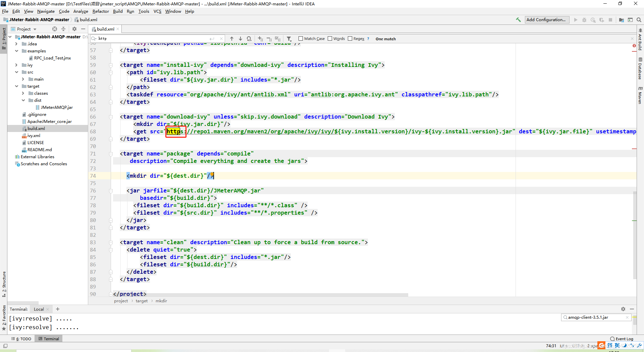
Task: Open the Analyze menu
Action: tap(80, 11)
